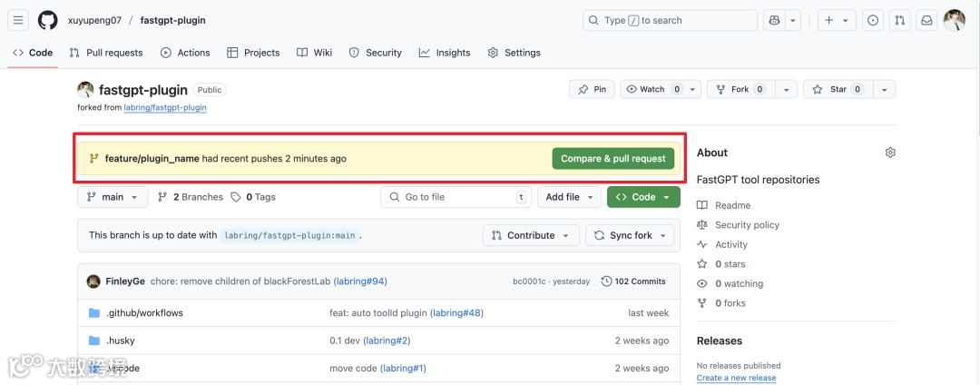The height and width of the screenshot is (385, 980).
Task: Open the Add file dropdown
Action: (x=569, y=197)
